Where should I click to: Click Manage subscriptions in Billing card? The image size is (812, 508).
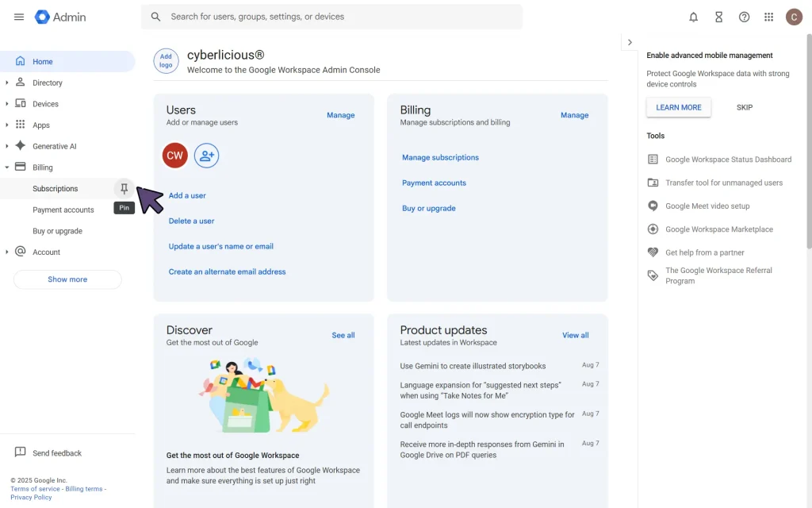[440, 158]
